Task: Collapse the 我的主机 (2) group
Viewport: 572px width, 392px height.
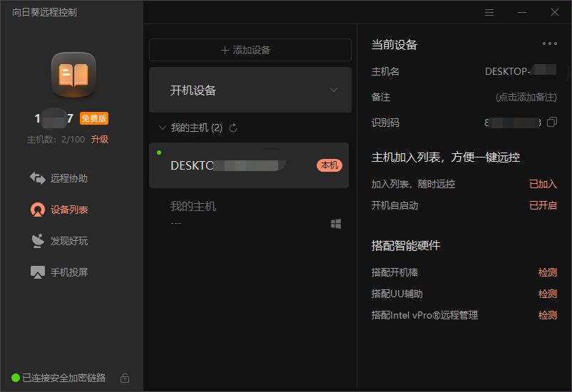Action: 162,128
